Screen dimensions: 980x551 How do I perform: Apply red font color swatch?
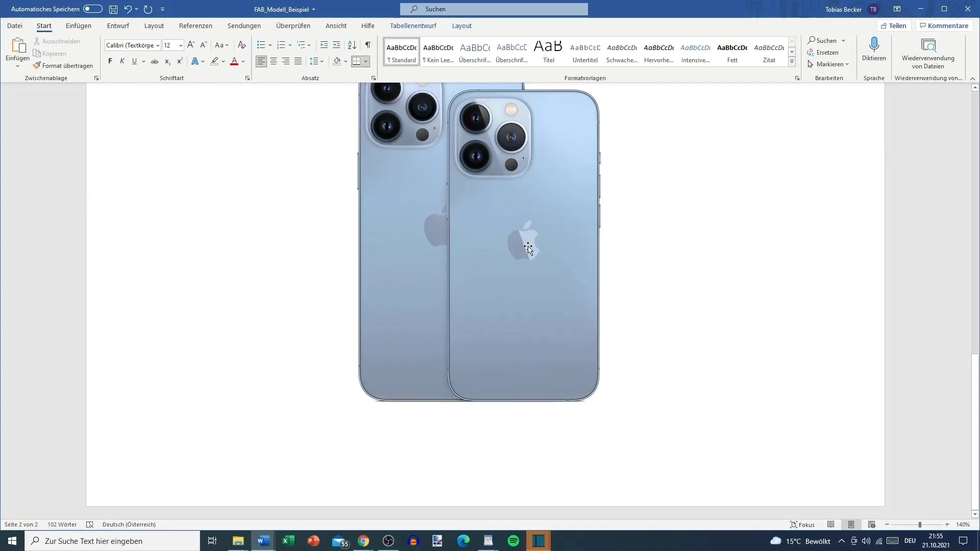coord(234,61)
